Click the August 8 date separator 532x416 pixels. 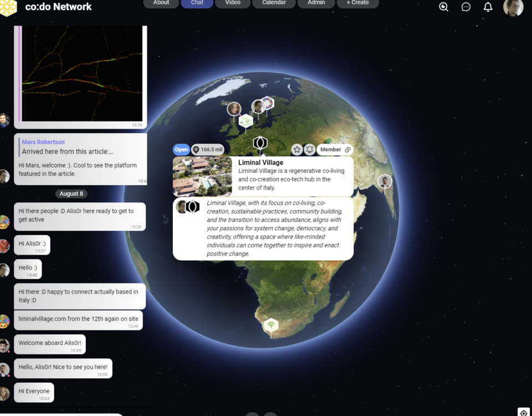point(71,194)
